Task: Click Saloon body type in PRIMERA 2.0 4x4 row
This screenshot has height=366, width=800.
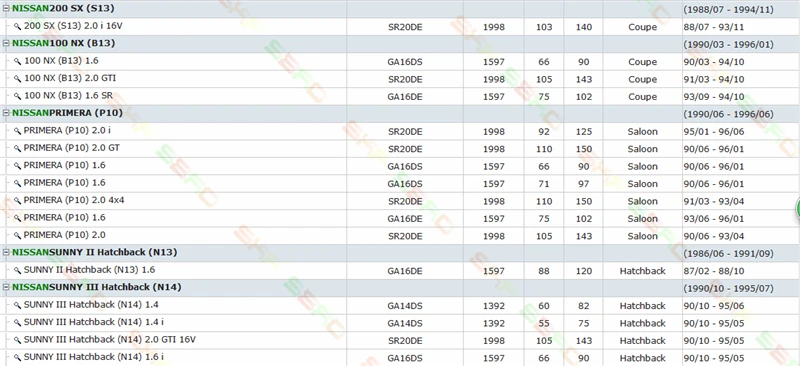Action: pyautogui.click(x=643, y=202)
